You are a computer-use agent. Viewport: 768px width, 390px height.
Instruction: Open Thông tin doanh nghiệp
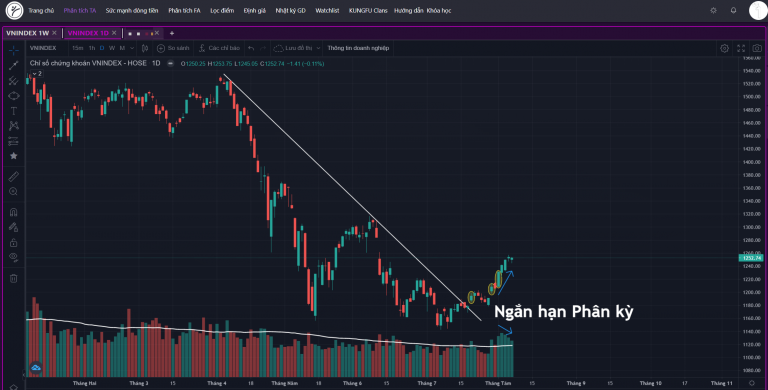pos(358,48)
